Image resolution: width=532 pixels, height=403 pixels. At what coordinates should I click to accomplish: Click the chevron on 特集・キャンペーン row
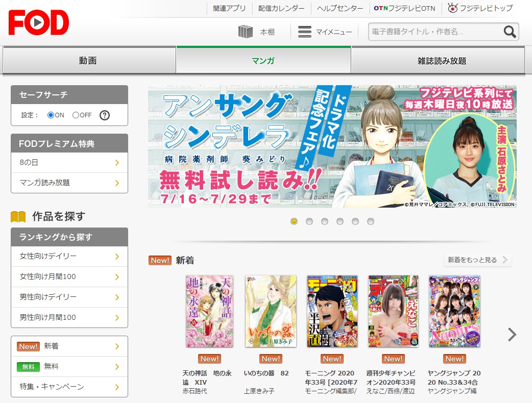coord(117,387)
